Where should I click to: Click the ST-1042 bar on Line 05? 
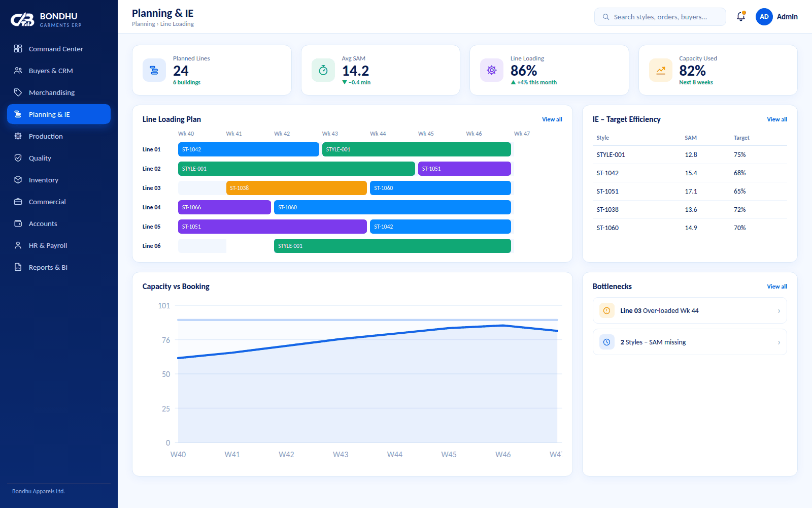[x=441, y=227]
